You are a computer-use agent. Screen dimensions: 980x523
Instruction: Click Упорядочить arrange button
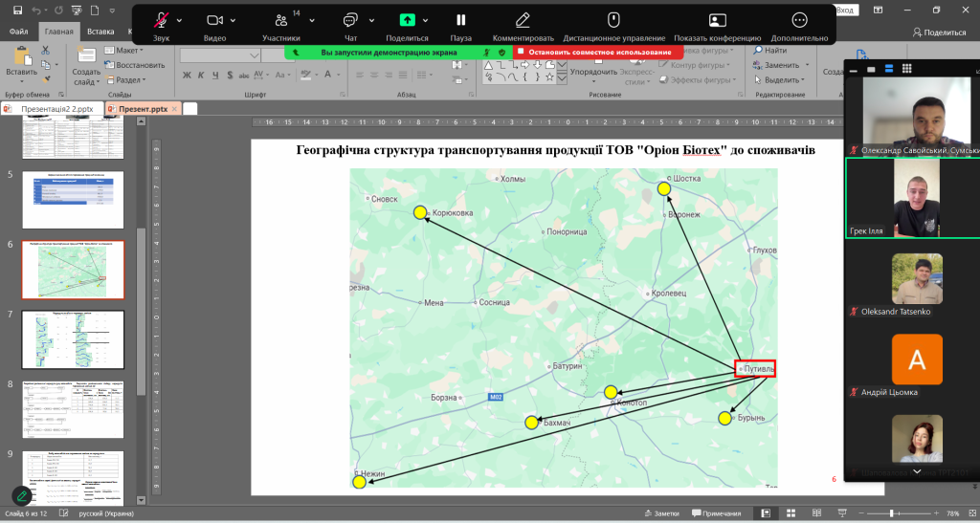point(593,73)
